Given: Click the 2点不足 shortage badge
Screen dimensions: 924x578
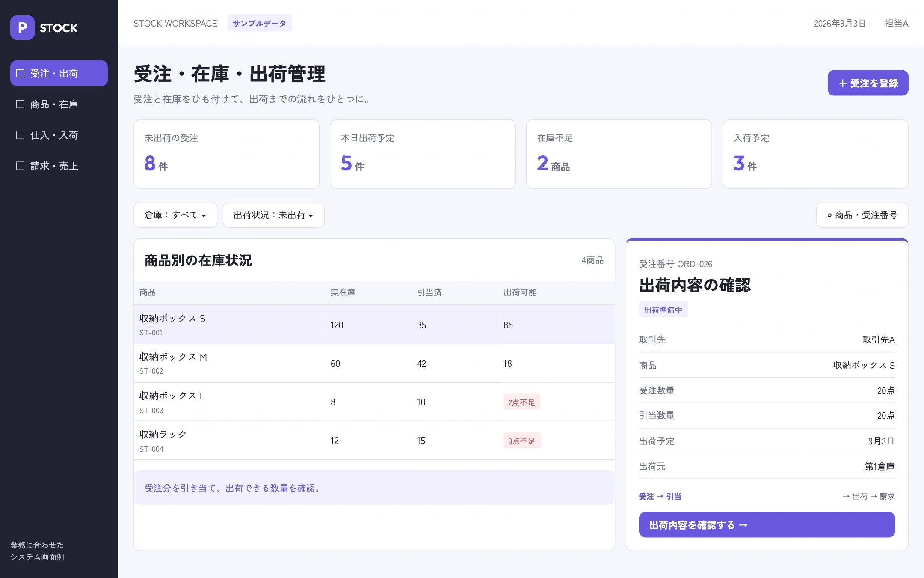Looking at the screenshot, I should (521, 402).
